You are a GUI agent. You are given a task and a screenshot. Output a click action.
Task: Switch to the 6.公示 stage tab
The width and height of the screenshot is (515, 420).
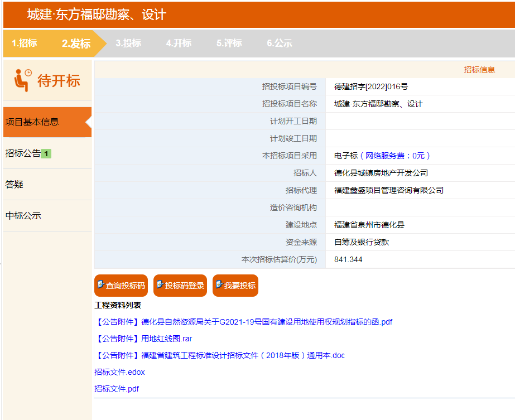click(279, 43)
